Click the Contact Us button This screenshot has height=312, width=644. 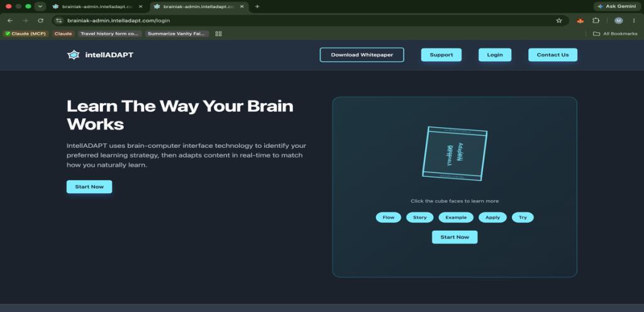click(552, 55)
